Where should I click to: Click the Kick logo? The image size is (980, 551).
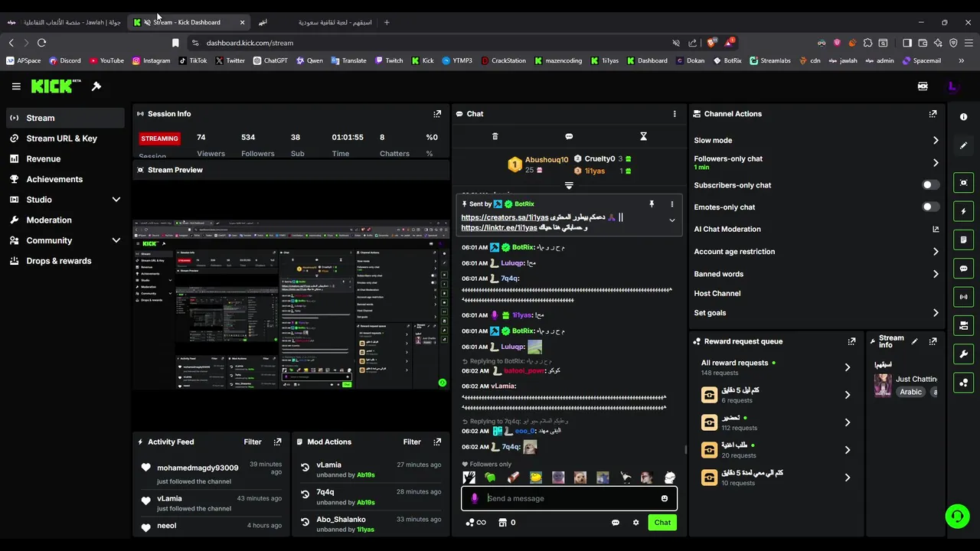pyautogui.click(x=56, y=86)
